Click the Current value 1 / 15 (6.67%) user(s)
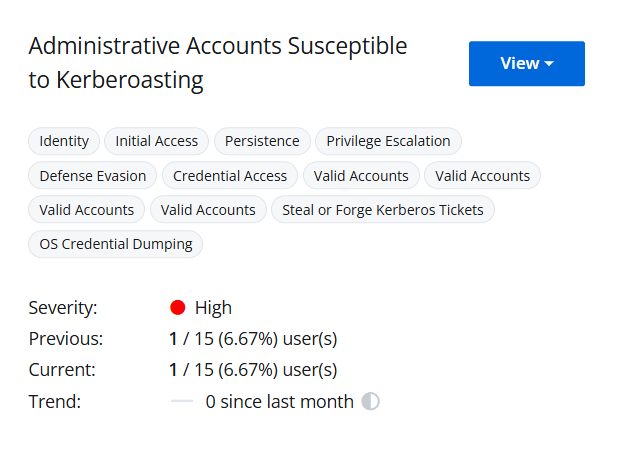The height and width of the screenshot is (450, 640). 253,370
